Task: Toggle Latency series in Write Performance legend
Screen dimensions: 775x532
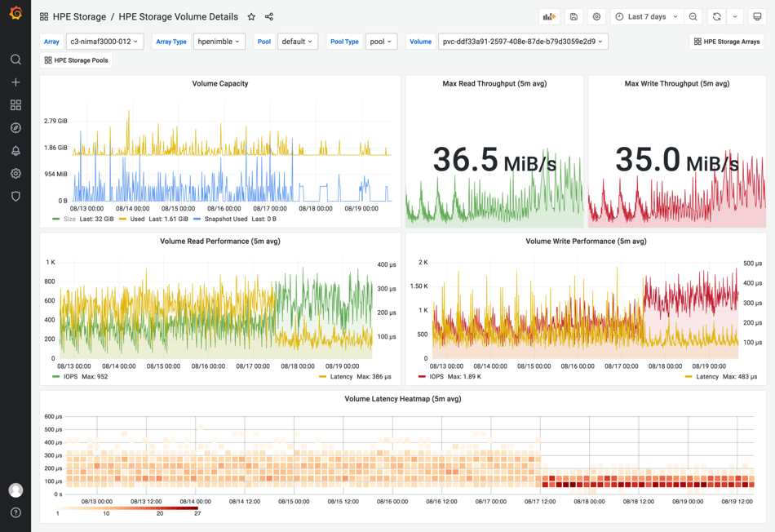Action: click(707, 377)
